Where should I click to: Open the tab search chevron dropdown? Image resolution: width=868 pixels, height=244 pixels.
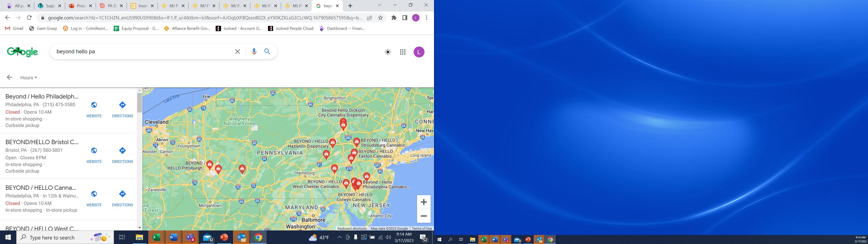379,5
